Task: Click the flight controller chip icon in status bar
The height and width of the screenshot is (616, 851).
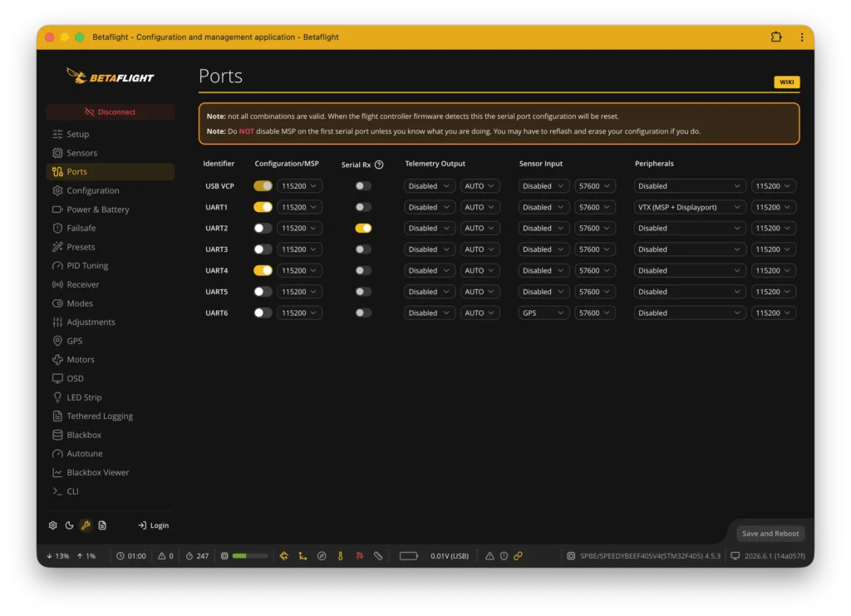Action: [571, 556]
